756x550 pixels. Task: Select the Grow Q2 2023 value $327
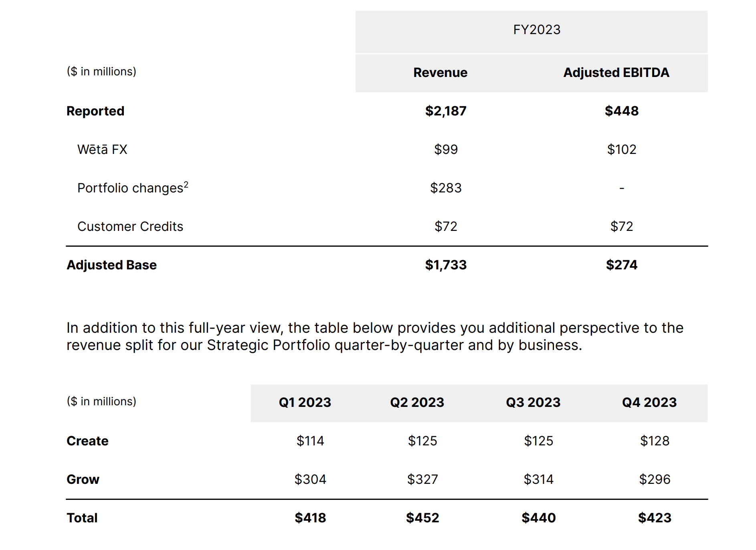pos(422,479)
